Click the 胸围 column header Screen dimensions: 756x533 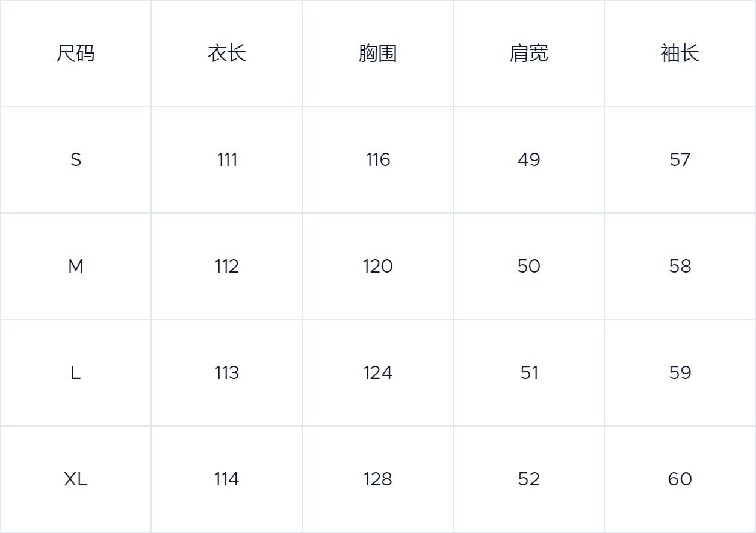click(x=378, y=54)
